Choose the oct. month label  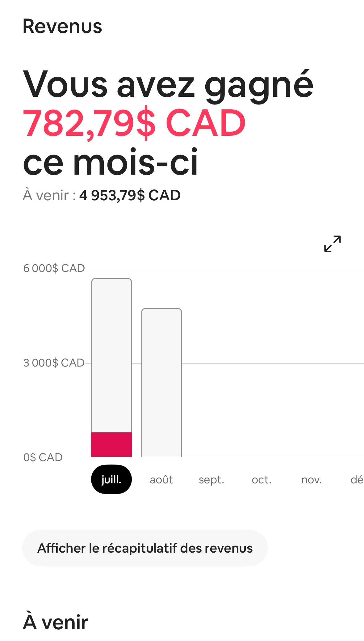pyautogui.click(x=261, y=480)
